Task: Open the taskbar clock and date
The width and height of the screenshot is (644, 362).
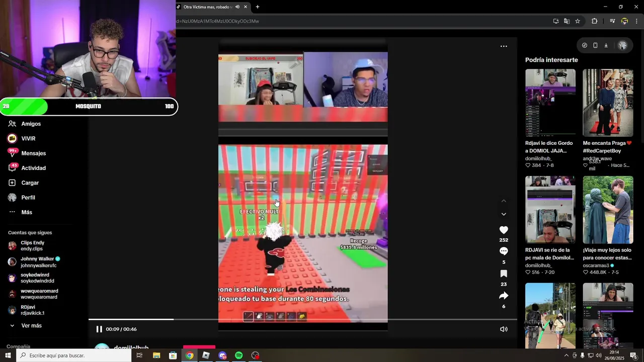Action: 614,355
